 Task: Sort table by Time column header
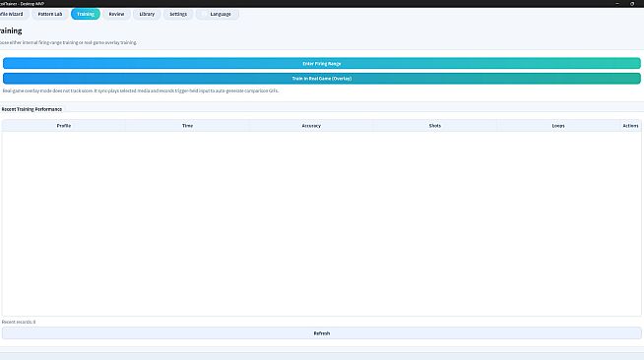187,126
